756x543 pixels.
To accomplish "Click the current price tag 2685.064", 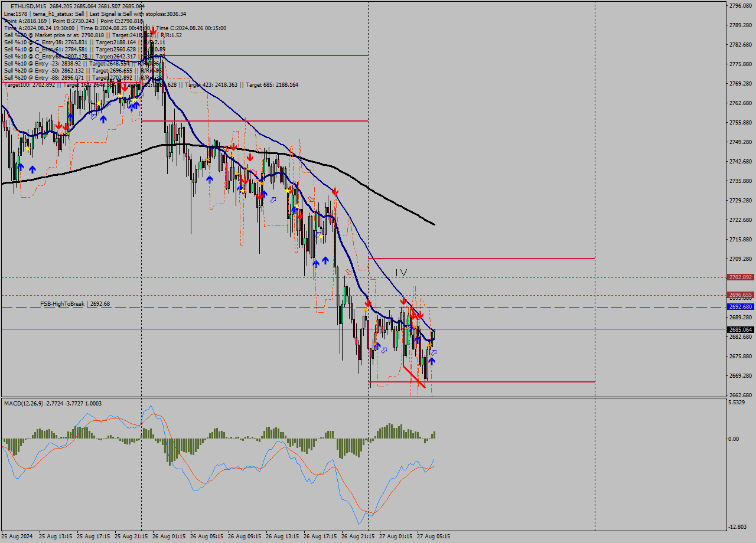I will coord(740,330).
